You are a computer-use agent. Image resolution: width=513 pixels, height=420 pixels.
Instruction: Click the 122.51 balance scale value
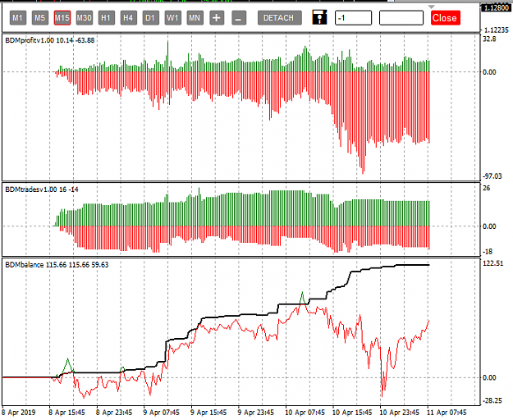[493, 263]
